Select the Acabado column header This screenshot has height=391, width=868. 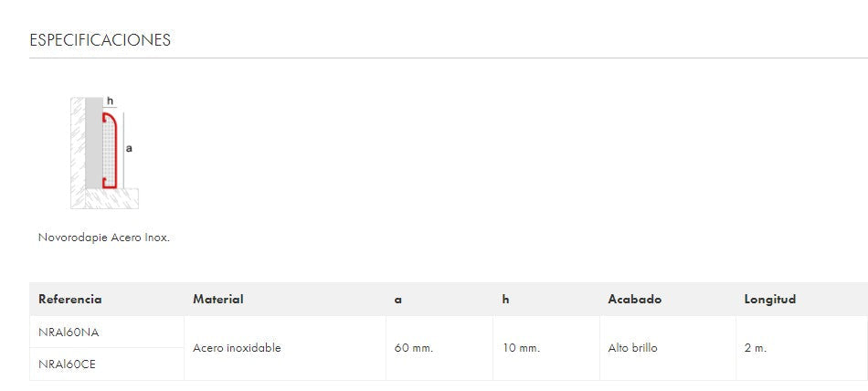point(635,300)
